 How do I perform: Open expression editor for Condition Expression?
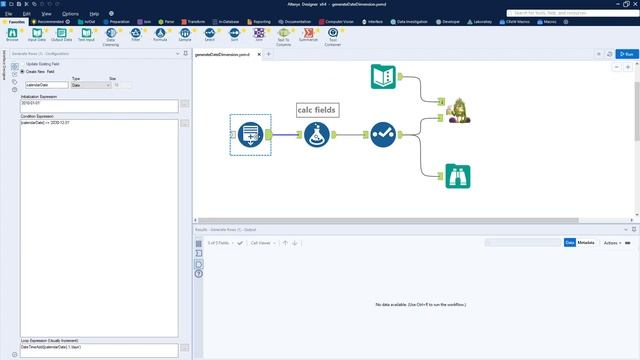184,123
